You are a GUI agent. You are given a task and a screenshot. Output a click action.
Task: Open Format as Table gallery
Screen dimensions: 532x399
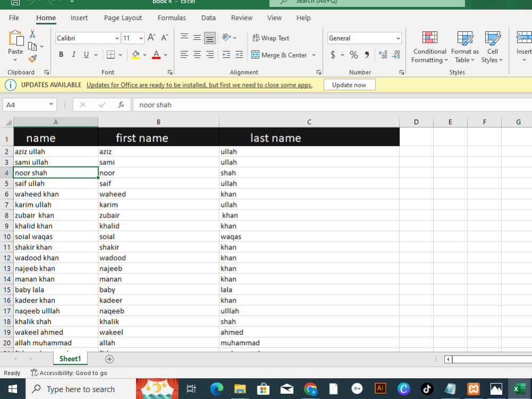464,47
